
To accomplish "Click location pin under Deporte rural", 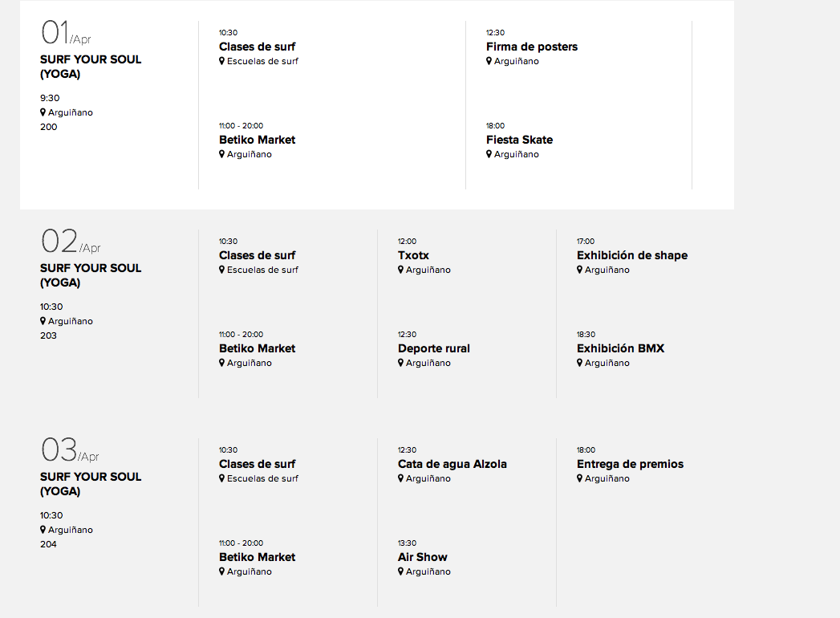I will click(400, 363).
